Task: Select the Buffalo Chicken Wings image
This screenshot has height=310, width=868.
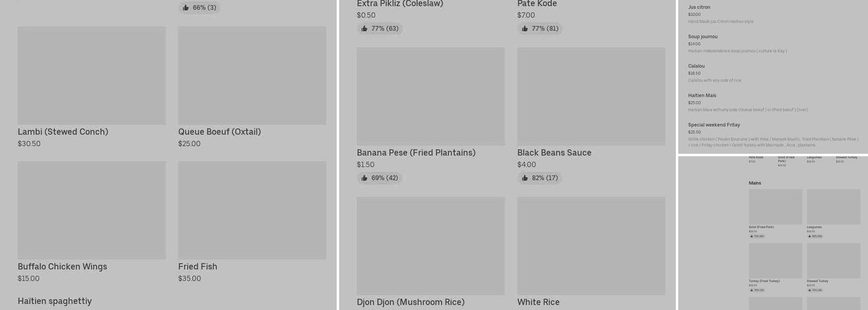Action: coord(92,210)
